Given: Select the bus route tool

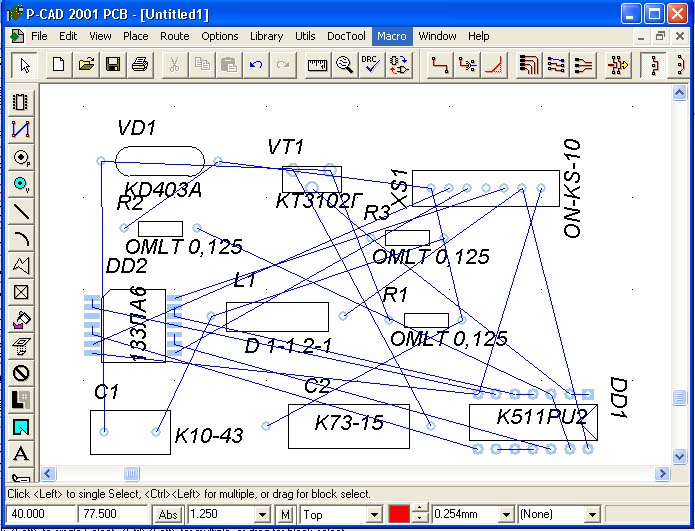Looking at the screenshot, I should tap(528, 65).
